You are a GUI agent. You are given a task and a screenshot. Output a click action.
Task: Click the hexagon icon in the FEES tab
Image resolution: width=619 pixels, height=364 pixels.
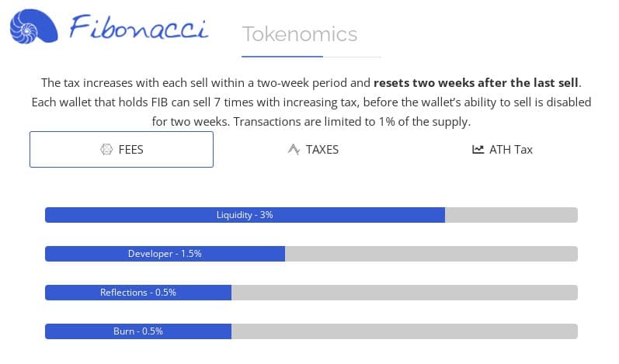pos(106,149)
